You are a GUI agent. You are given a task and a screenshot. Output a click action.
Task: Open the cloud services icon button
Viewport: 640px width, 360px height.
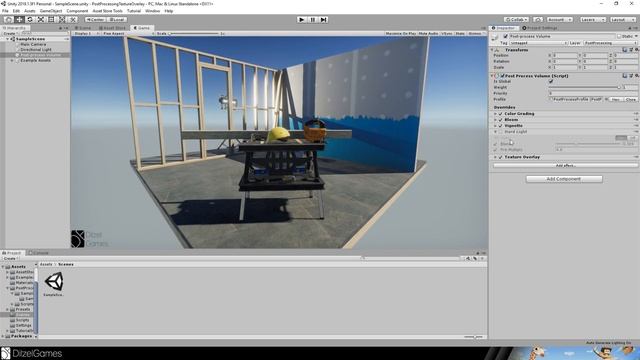(x=538, y=20)
